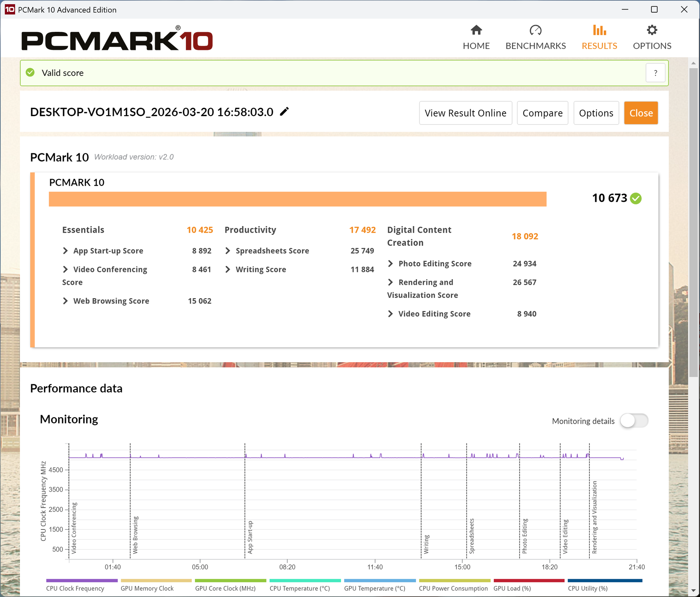
Task: Click green checkmark next to 10 673 score
Action: click(x=636, y=198)
